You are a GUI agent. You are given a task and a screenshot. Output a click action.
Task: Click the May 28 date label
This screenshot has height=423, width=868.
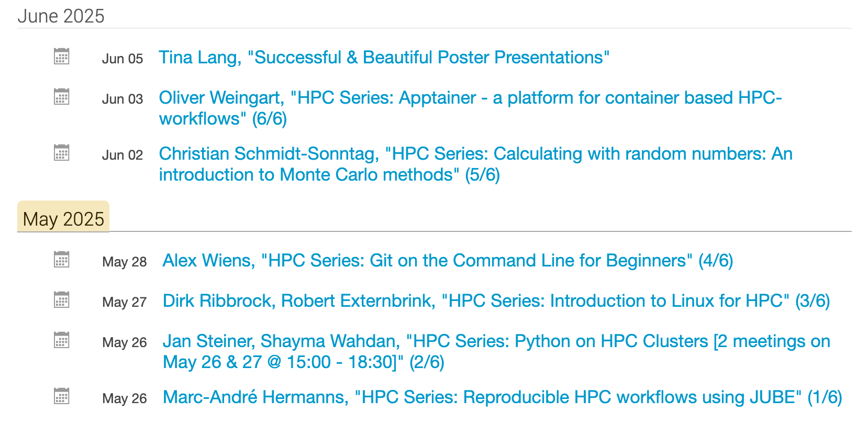click(125, 262)
